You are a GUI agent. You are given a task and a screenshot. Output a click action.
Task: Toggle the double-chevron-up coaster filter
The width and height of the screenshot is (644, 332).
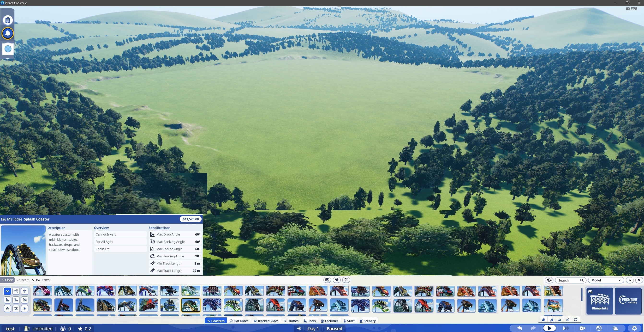pos(7,308)
